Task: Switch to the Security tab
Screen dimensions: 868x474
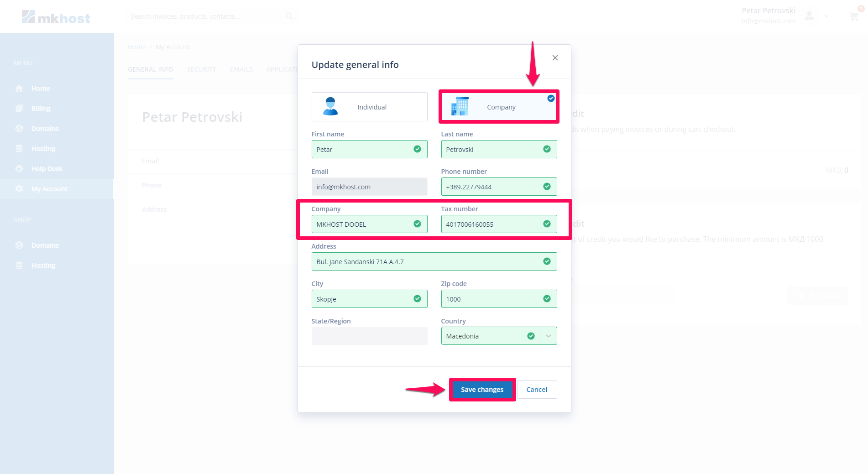Action: click(201, 69)
